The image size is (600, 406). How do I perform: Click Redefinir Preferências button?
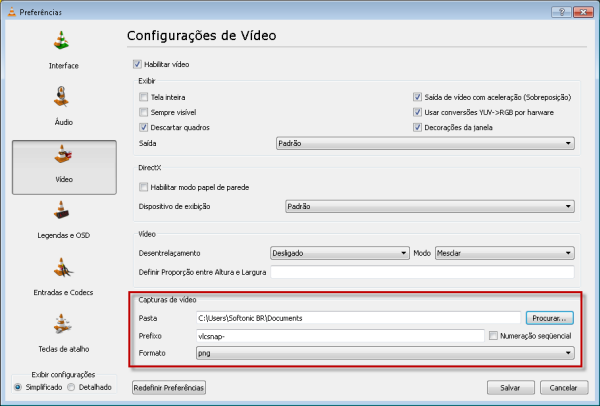pos(169,387)
